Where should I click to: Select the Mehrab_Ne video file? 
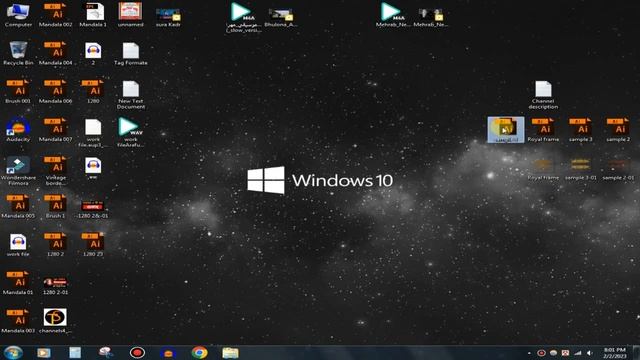(431, 18)
